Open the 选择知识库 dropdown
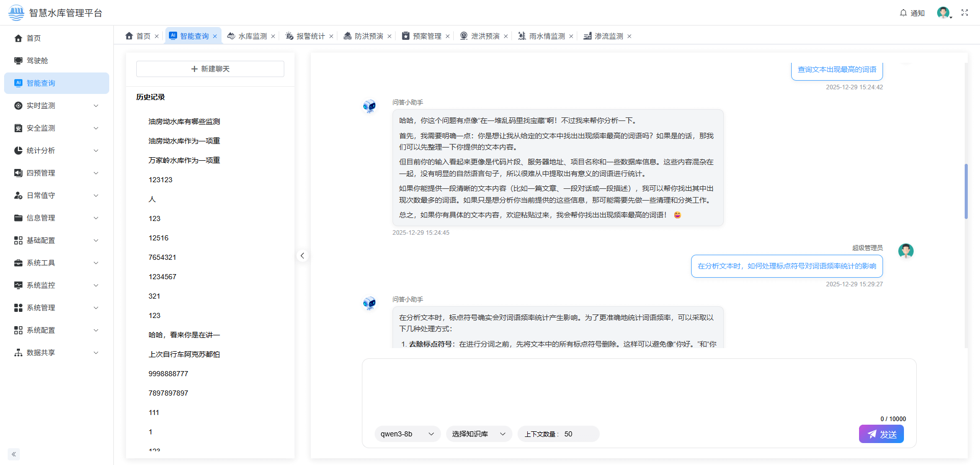Viewport: 980px width, 465px height. tap(478, 434)
